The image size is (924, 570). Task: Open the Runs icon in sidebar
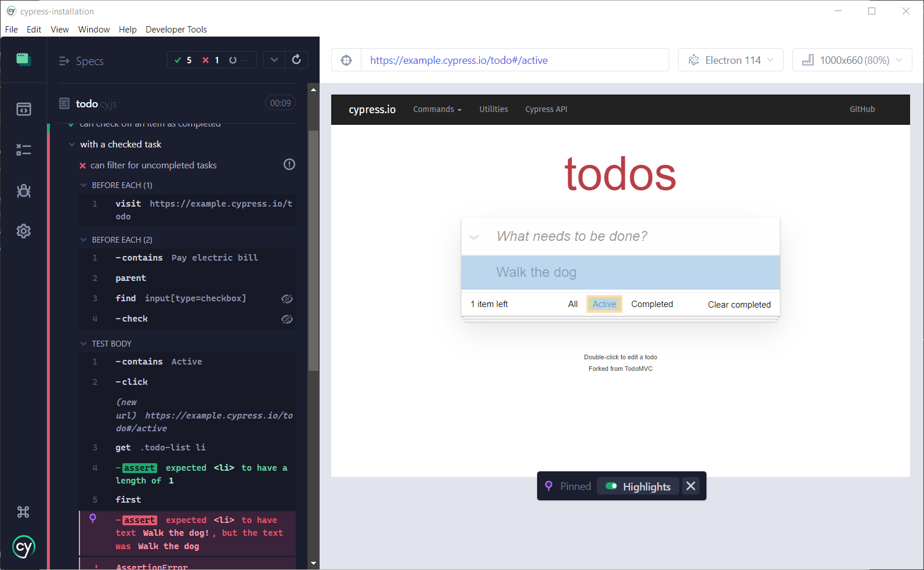[x=24, y=150]
